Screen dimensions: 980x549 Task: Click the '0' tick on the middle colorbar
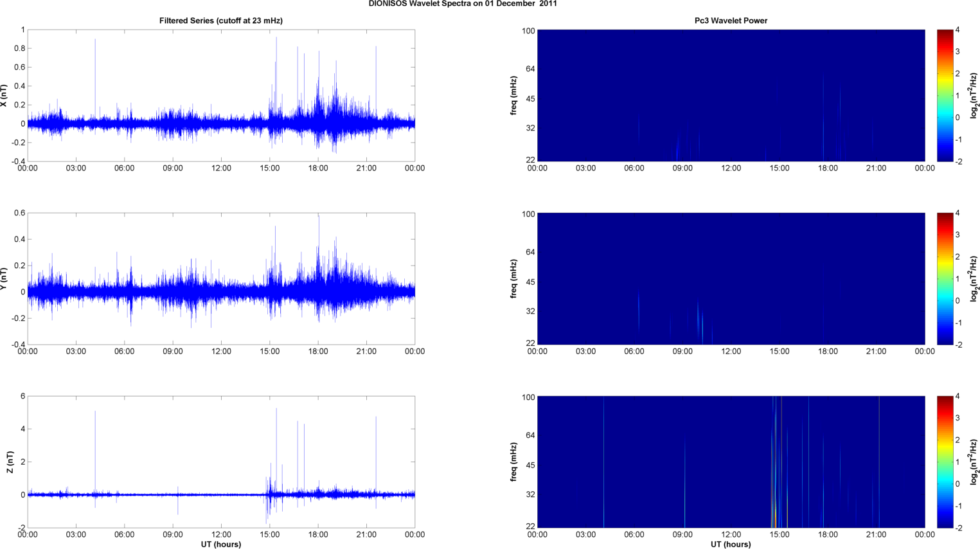(x=958, y=301)
